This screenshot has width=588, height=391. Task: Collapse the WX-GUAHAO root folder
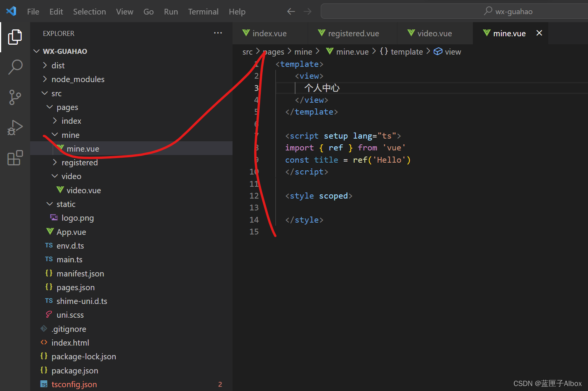point(37,51)
